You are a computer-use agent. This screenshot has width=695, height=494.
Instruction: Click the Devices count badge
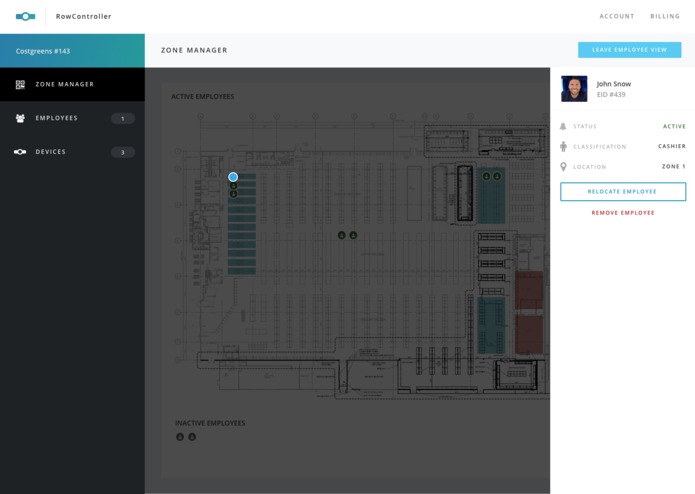tap(123, 152)
